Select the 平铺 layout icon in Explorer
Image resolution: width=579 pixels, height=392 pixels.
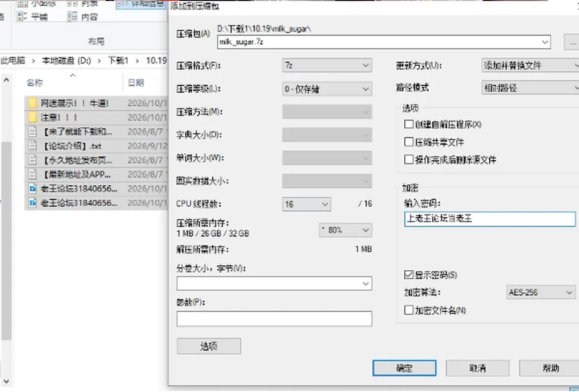click(x=22, y=17)
